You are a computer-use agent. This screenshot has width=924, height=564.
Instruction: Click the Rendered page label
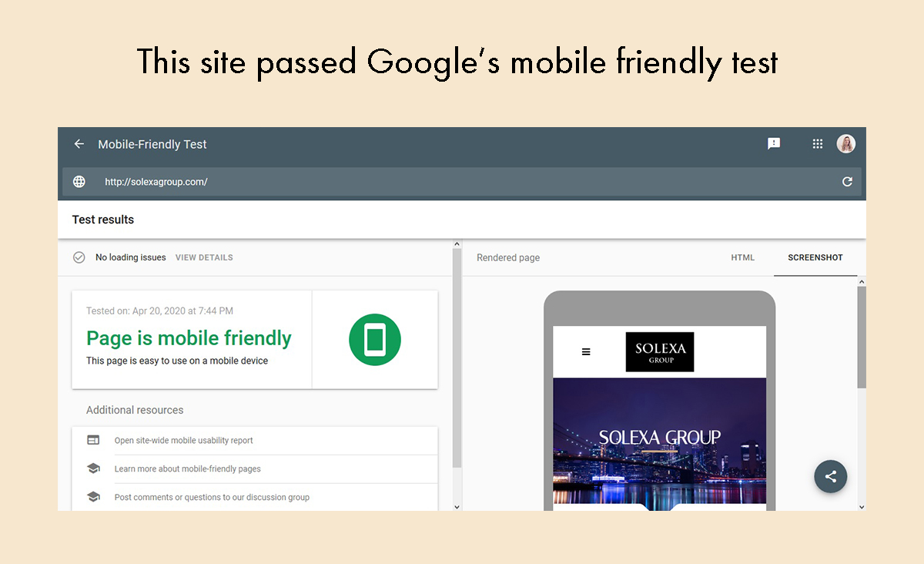coord(508,257)
